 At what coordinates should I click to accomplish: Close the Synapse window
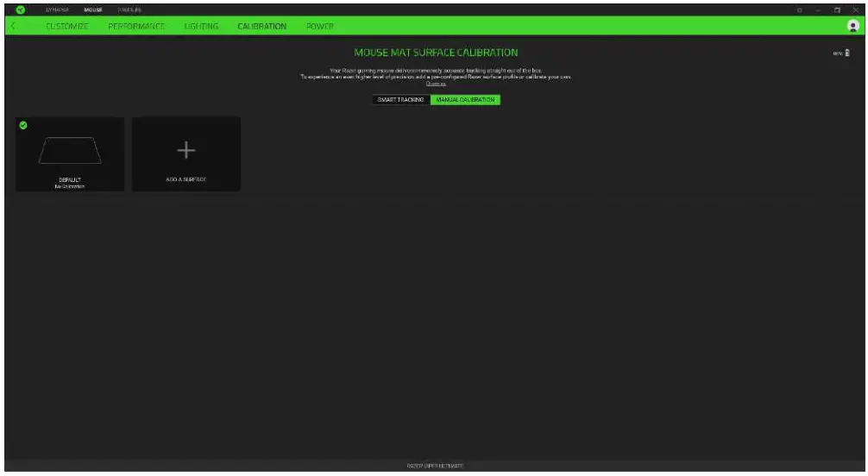click(855, 10)
